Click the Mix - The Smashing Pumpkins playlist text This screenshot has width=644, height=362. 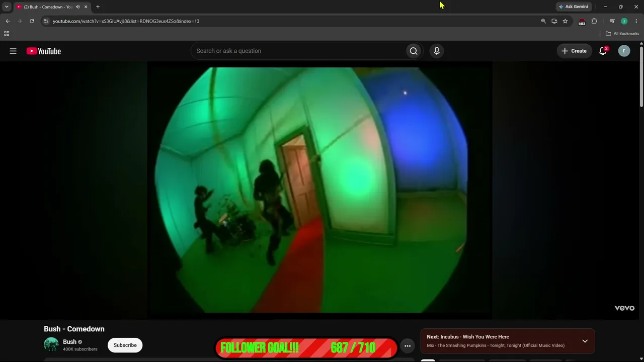point(496,345)
